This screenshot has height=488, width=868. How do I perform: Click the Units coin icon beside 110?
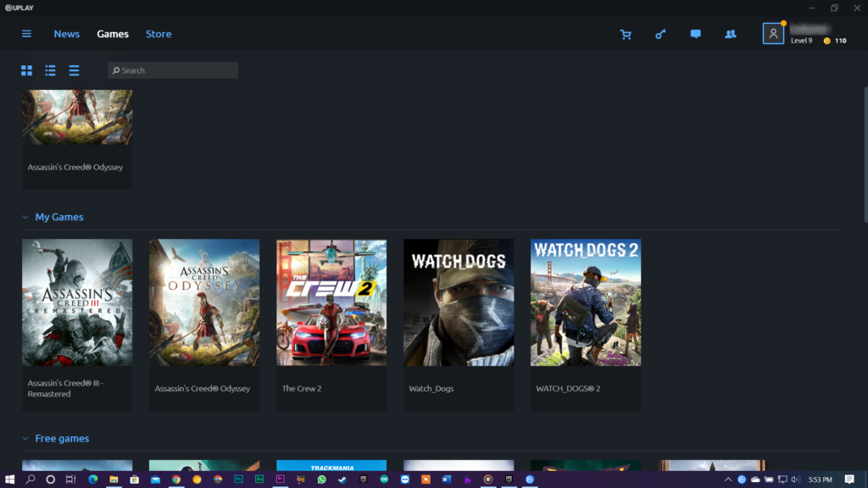pyautogui.click(x=827, y=41)
